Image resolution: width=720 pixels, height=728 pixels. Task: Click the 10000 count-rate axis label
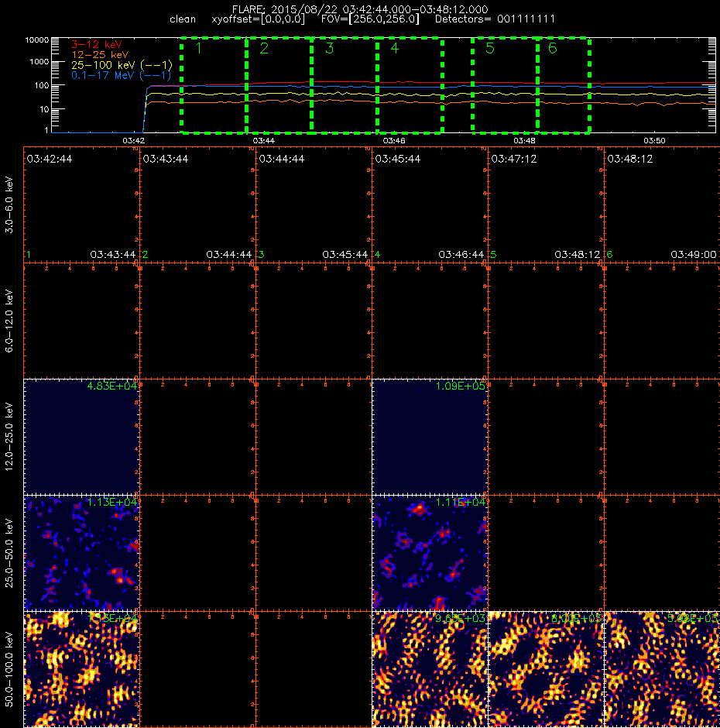coord(36,40)
